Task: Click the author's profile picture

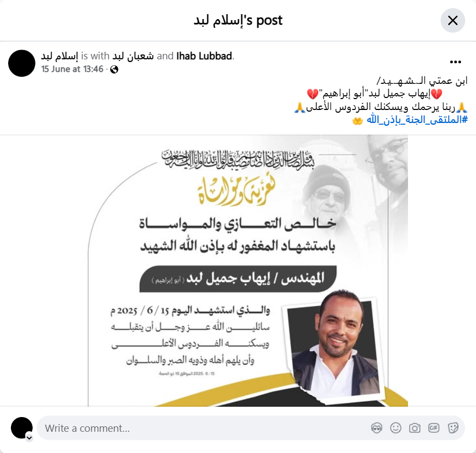Action: click(22, 63)
